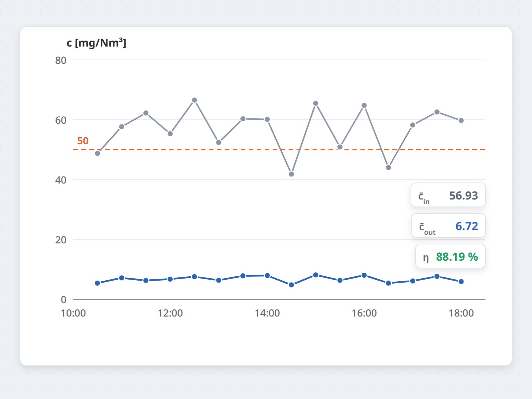Select the last blue outlet point at 18:00
Image resolution: width=532 pixels, height=399 pixels.
pyautogui.click(x=461, y=282)
